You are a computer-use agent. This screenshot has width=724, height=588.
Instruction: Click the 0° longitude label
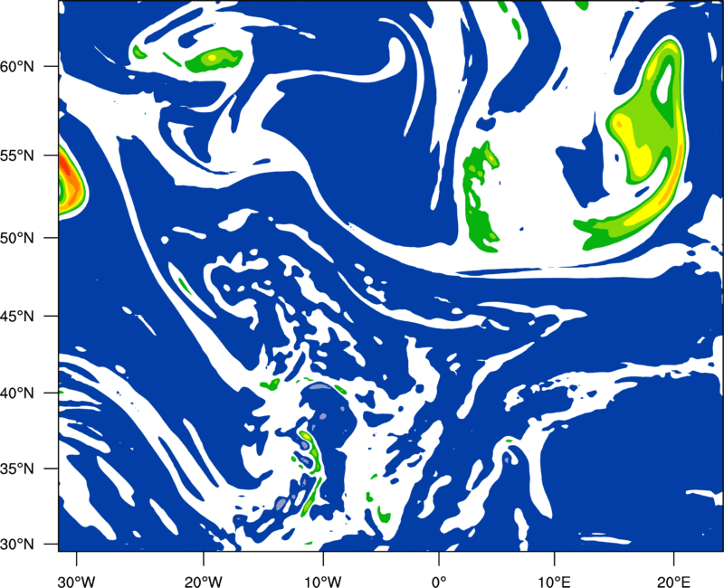[438, 582]
